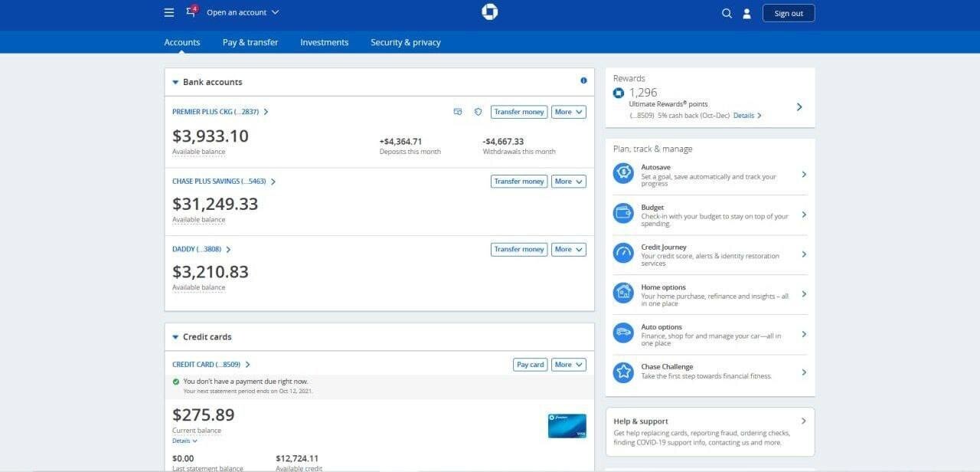Click Available balance under $3,933.10

point(199,152)
